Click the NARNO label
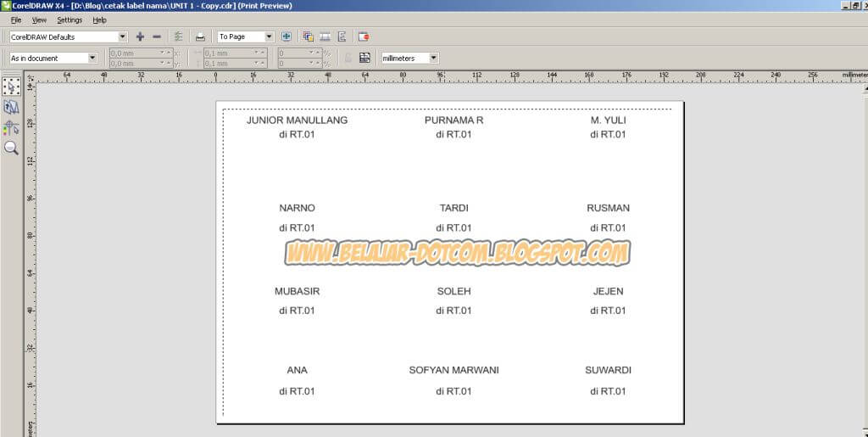 (x=298, y=208)
